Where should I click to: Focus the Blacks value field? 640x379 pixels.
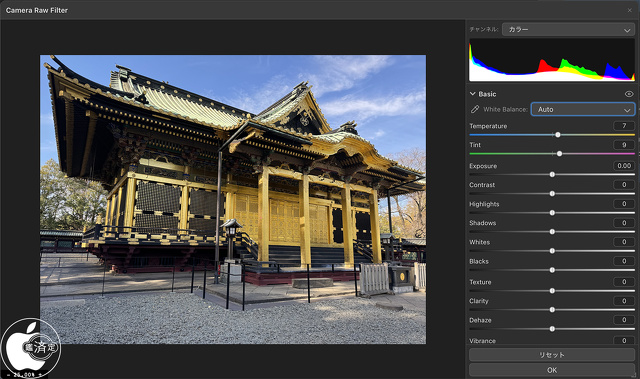coord(624,261)
